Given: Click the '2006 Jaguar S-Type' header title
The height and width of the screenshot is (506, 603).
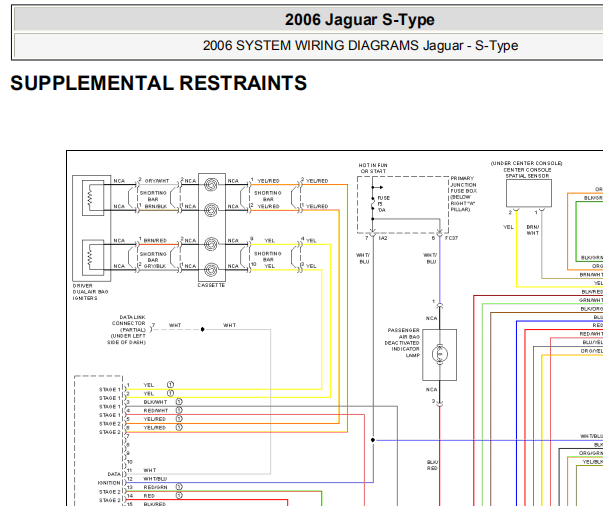Looking at the screenshot, I should tap(360, 20).
